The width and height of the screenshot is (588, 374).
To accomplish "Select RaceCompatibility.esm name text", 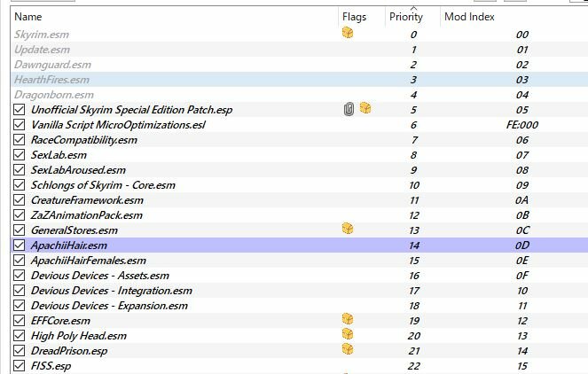I will 84,140.
